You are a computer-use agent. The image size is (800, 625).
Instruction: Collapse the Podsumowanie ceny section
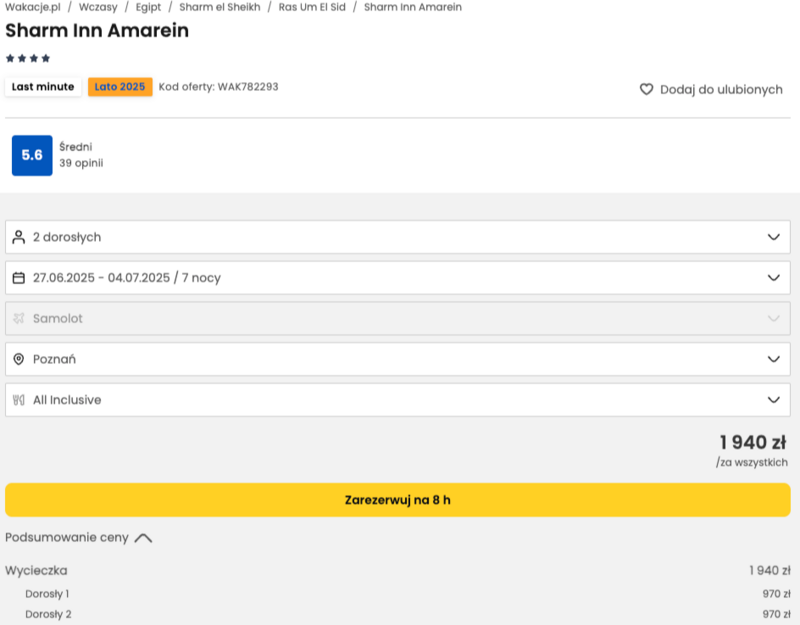click(143, 538)
